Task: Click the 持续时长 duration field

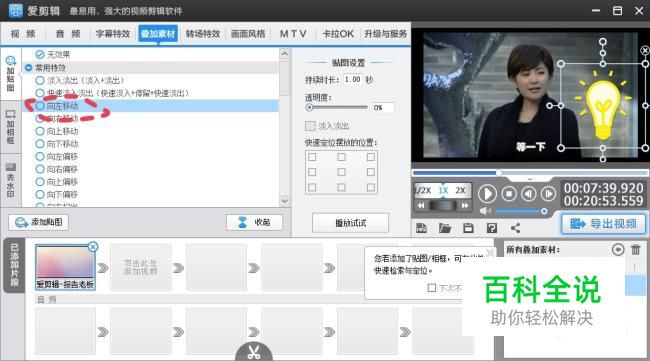Action: [352, 79]
